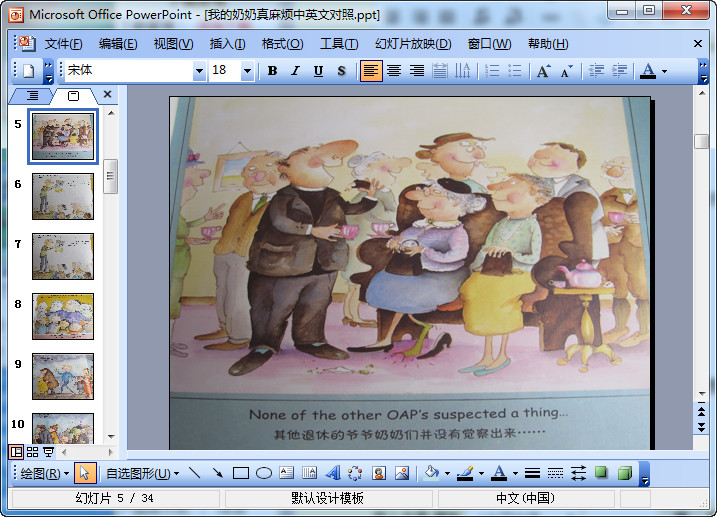Insert diagram or organization chart
Image resolution: width=717 pixels, height=517 pixels.
(355, 473)
